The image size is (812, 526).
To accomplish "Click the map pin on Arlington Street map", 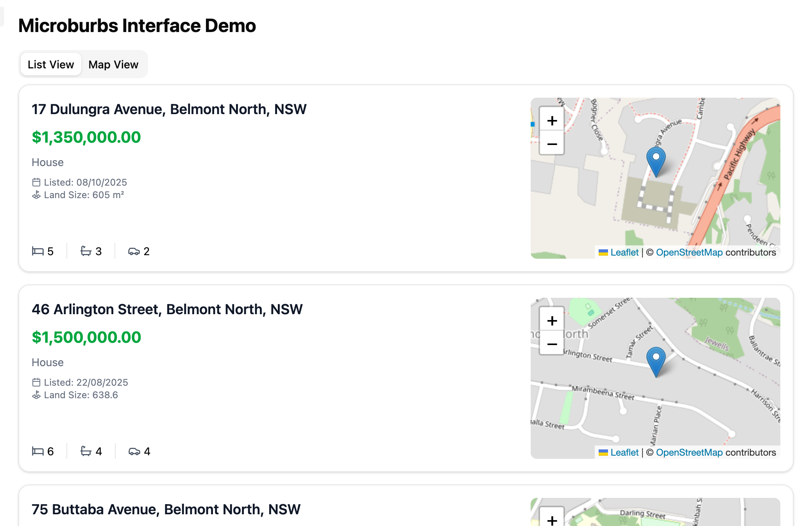I will pyautogui.click(x=656, y=361).
